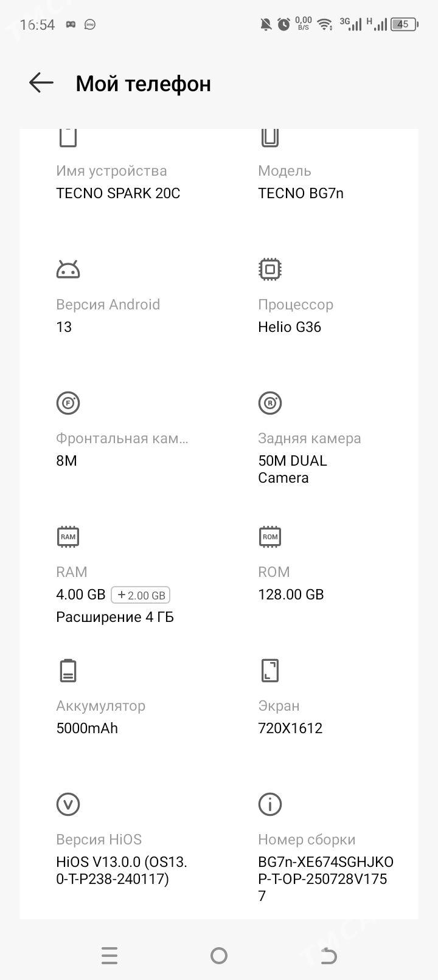This screenshot has height=980, width=438.
Task: Open recent apps navigation menu
Action: coord(109,956)
